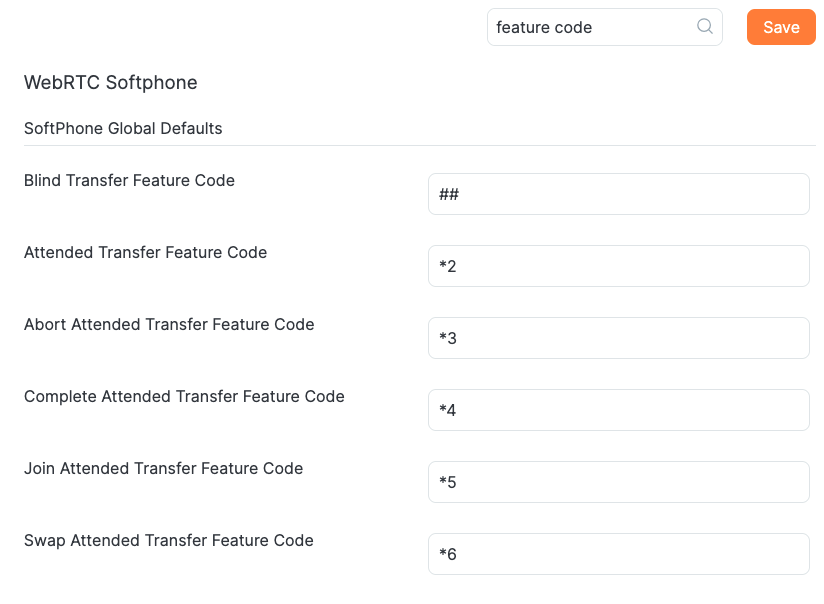The image size is (824, 604).
Task: Select the Abort Attended Transfer Code field
Action: (x=618, y=338)
